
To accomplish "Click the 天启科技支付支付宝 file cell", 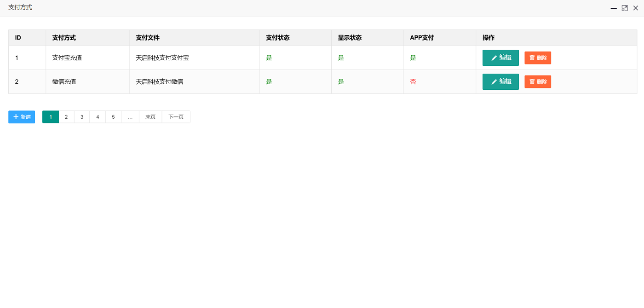I will pos(162,58).
